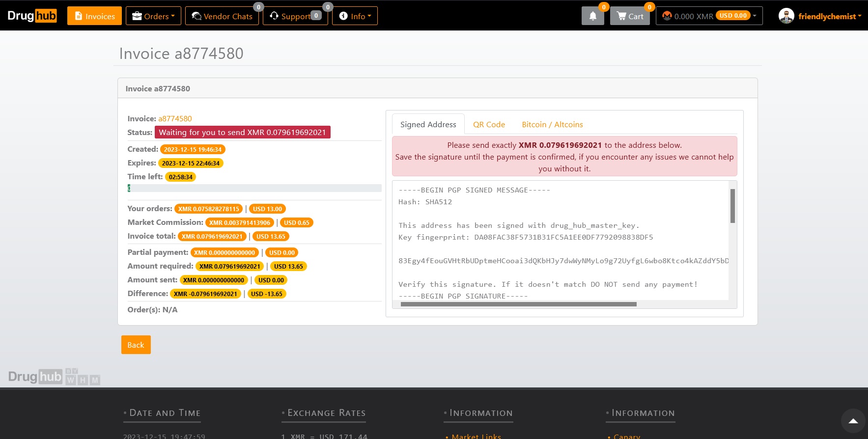This screenshot has height=439, width=868.
Task: Open Vendor Chats from the navbar
Action: coord(222,16)
